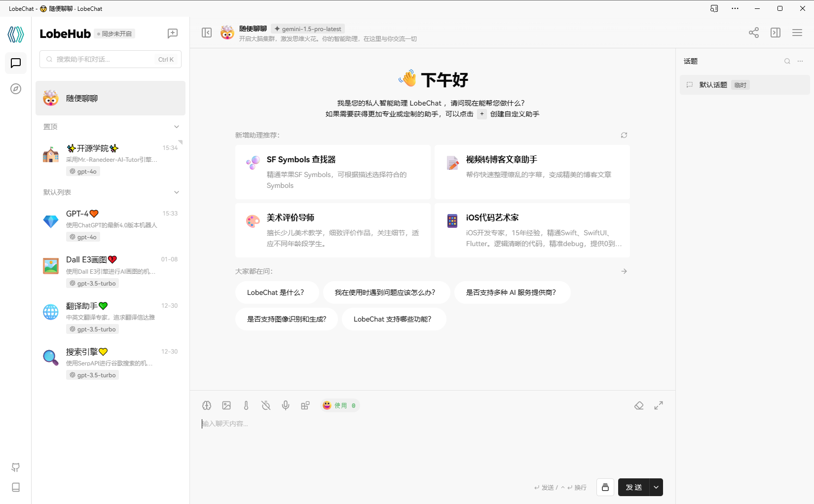Open the 美术评价导师 card
The height and width of the screenshot is (504, 814).
[333, 230]
